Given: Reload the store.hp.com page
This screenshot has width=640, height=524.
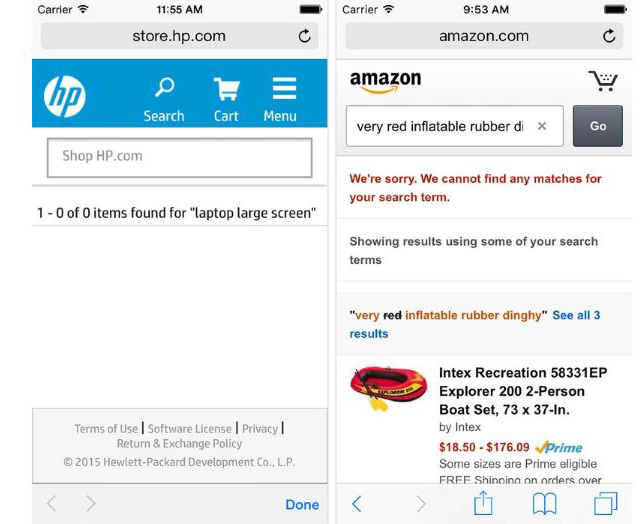Looking at the screenshot, I should pyautogui.click(x=304, y=36).
